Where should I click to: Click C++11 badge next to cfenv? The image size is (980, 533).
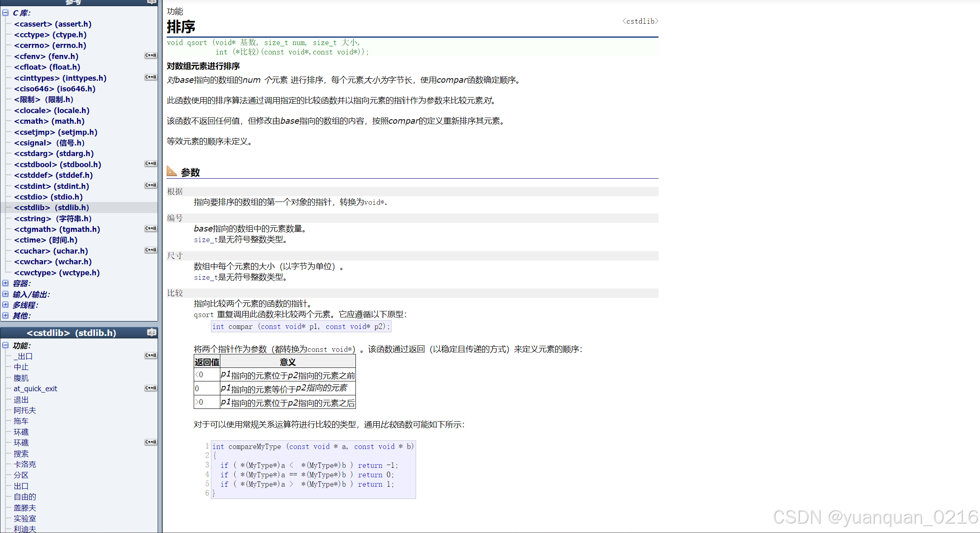[x=151, y=55]
